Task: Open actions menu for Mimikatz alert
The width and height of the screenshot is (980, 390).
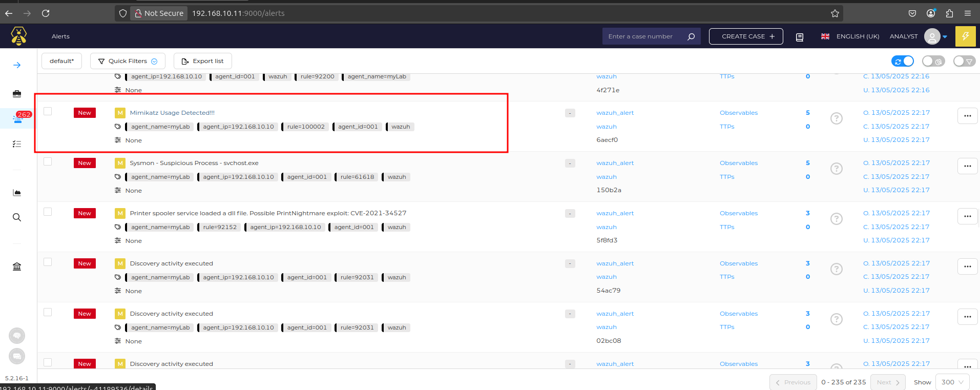Action: coord(967,116)
